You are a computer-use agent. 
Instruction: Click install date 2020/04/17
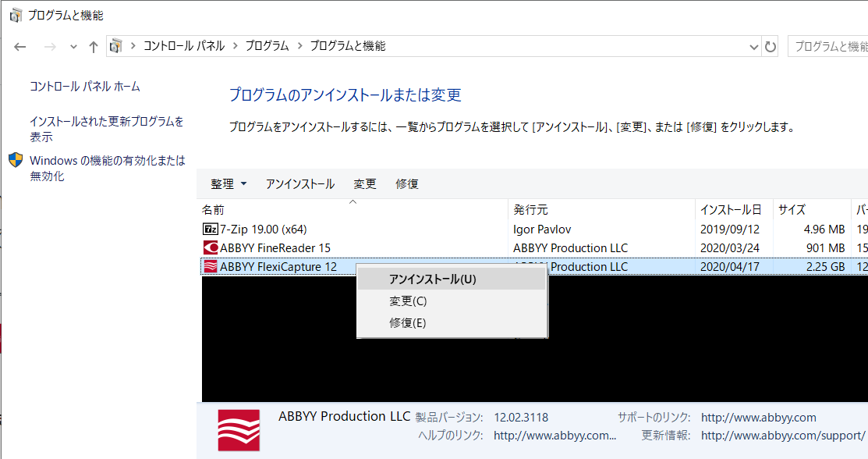tap(730, 267)
